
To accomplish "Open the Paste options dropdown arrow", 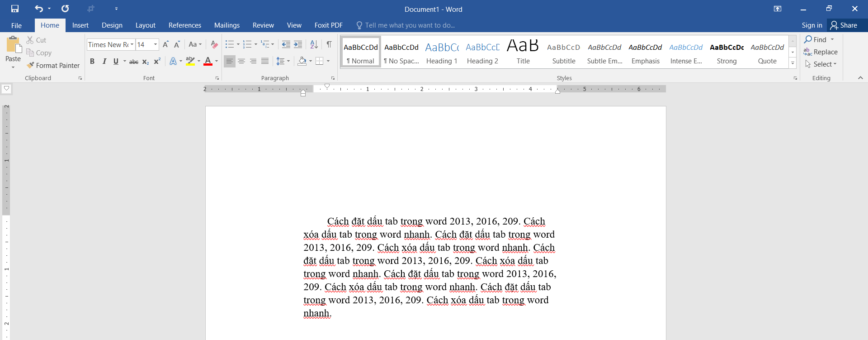I will pyautogui.click(x=13, y=67).
